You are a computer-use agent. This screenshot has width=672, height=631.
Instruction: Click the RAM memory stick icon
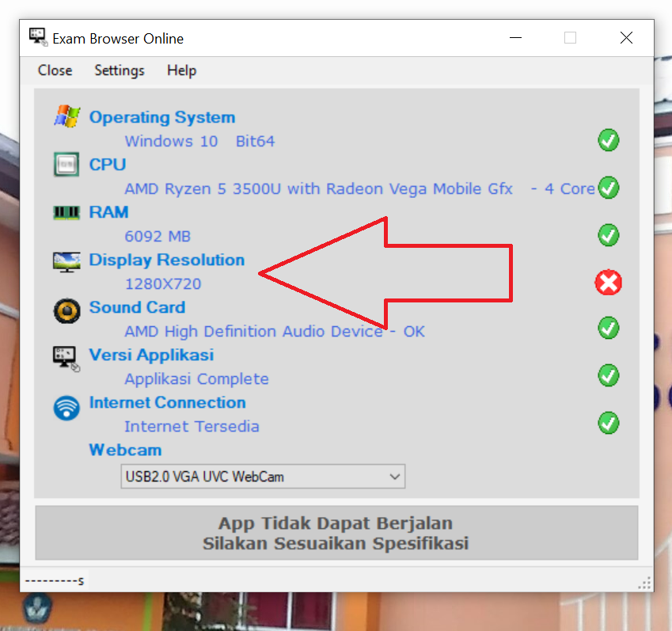(66, 212)
